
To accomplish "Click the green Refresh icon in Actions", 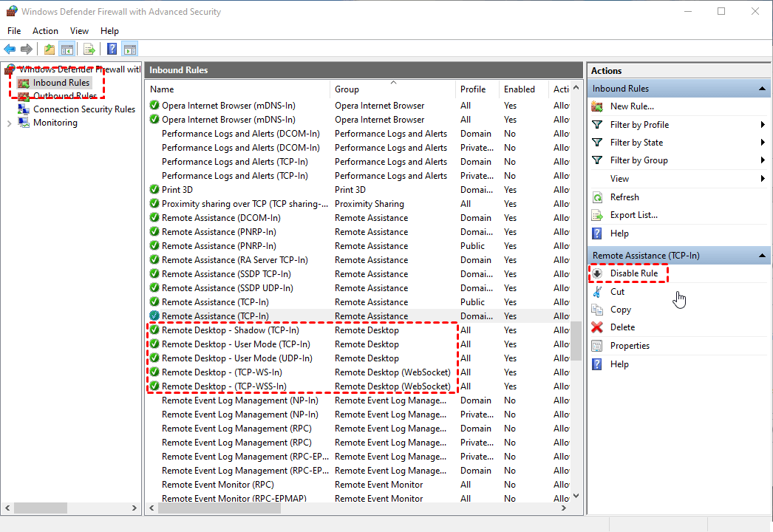I will pyautogui.click(x=597, y=197).
